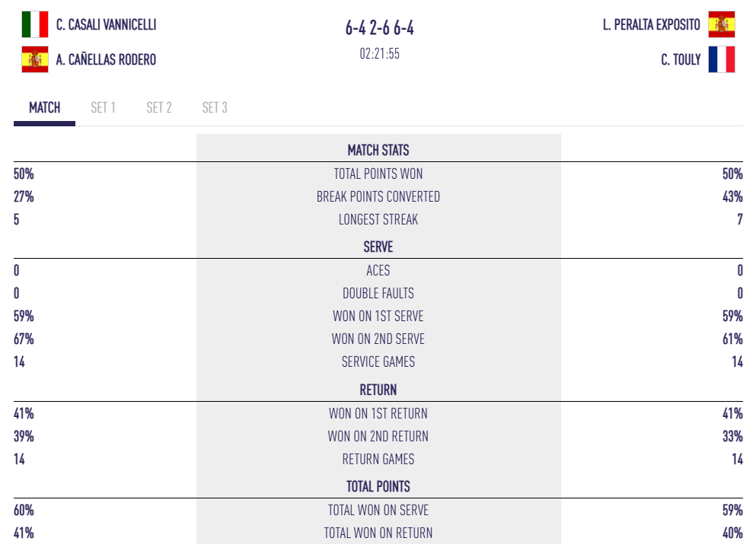
Task: Switch to the MATCH tab
Action: pos(44,107)
